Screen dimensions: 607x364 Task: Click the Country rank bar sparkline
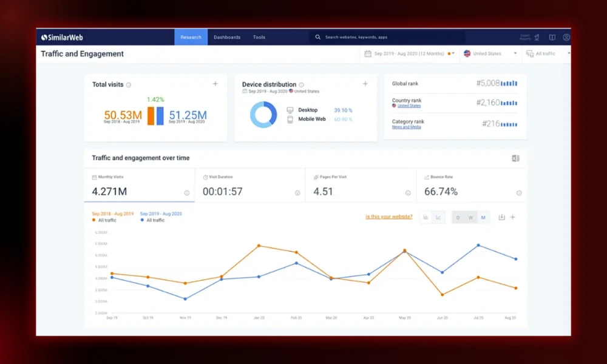[509, 103]
